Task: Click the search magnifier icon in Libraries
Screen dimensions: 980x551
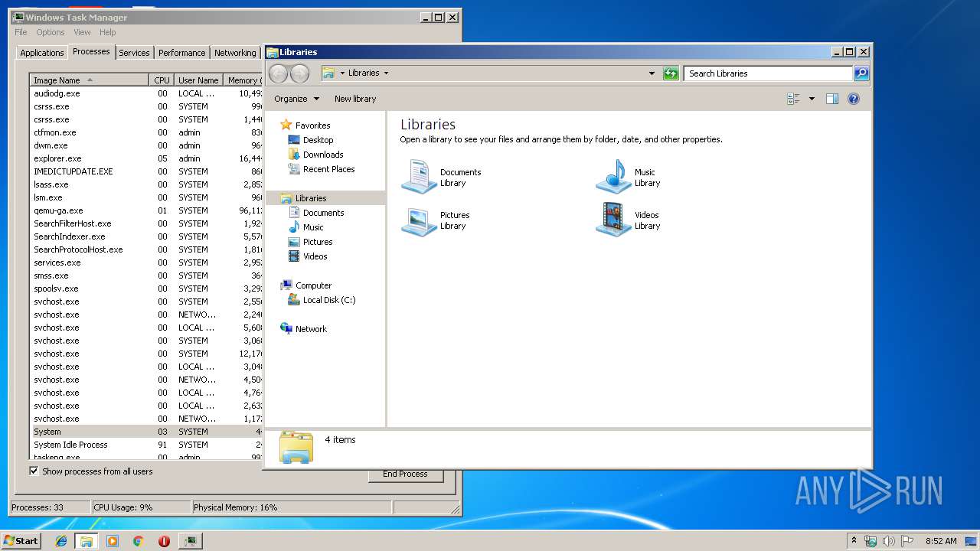Action: tap(861, 73)
